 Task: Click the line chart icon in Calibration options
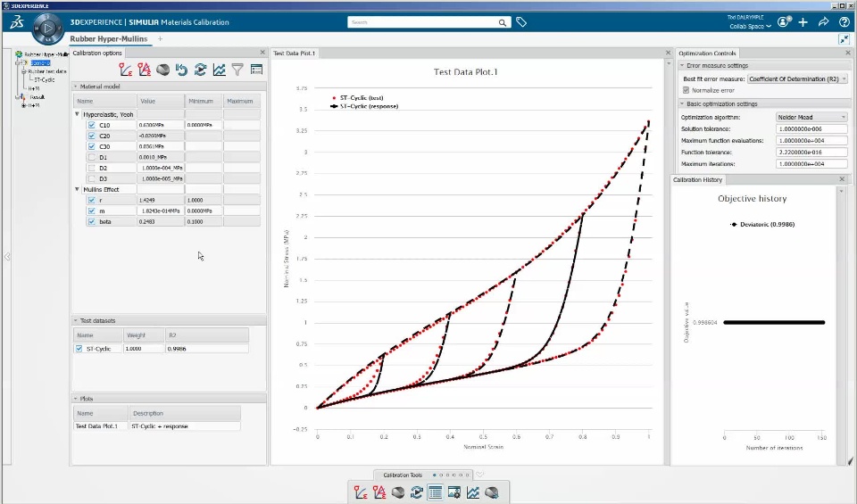[x=220, y=70]
